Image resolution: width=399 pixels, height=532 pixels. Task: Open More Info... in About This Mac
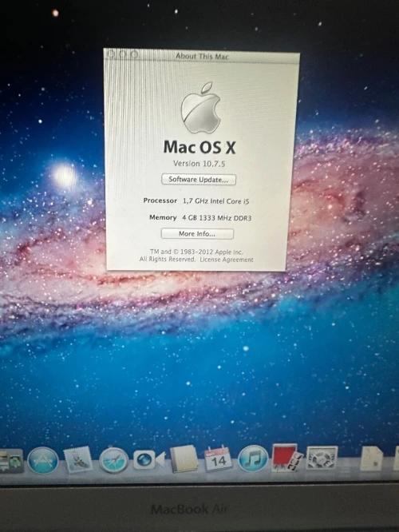tap(197, 234)
